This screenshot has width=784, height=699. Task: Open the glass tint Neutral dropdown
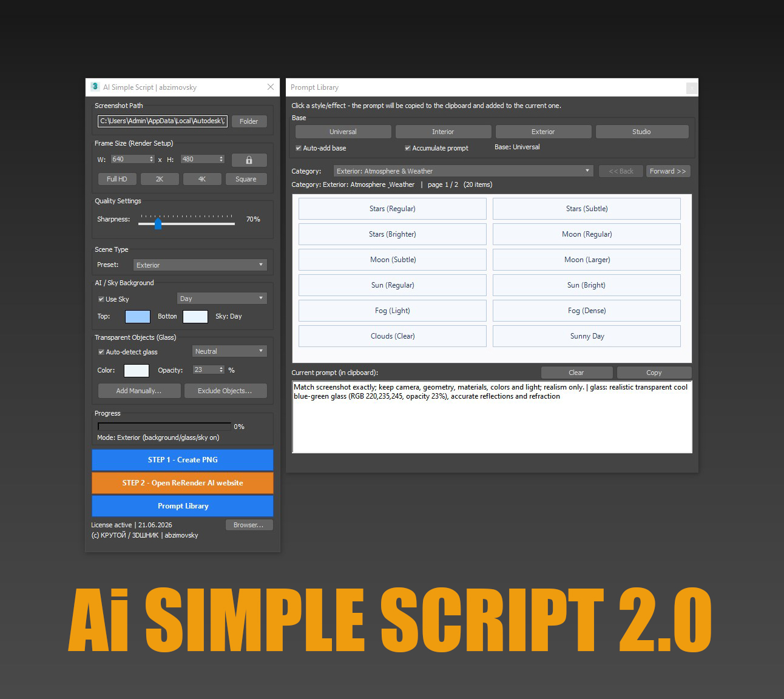(x=229, y=351)
